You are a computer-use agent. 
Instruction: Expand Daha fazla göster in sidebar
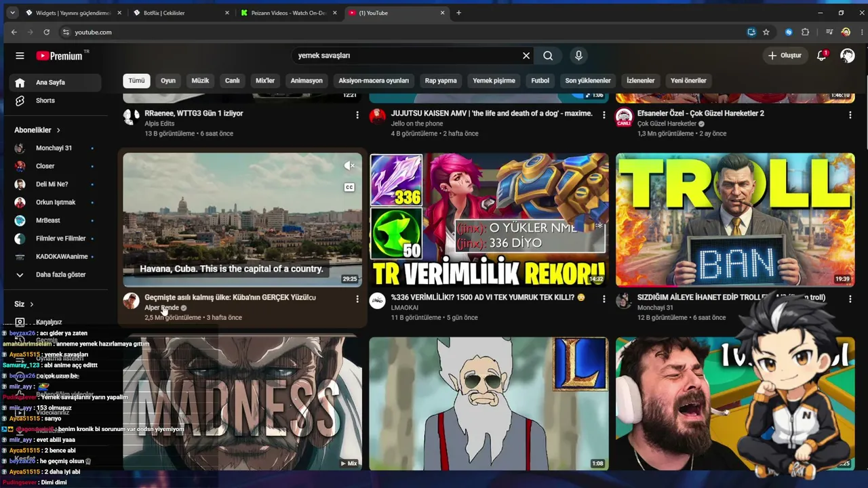(56, 274)
